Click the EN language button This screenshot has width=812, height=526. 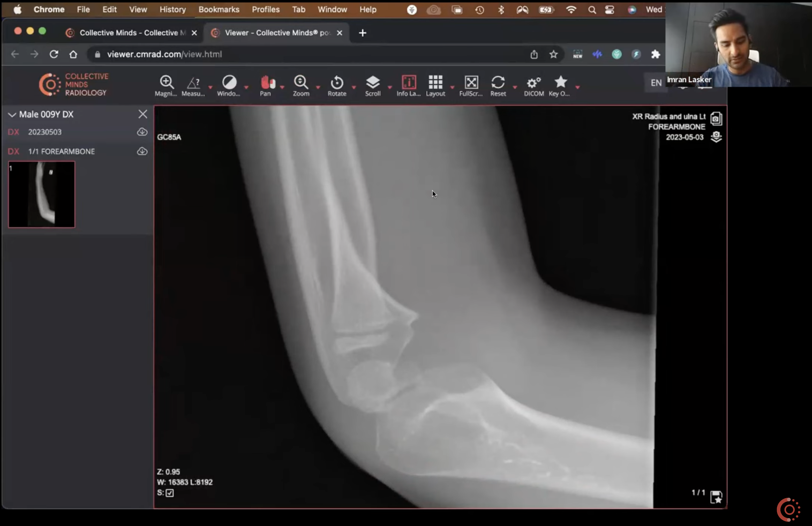pyautogui.click(x=655, y=83)
